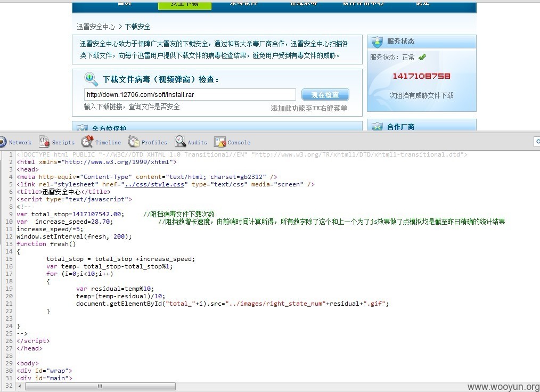This screenshot has height=392, width=540.
Task: Click the '<div id="main">' source line
Action: coord(44,378)
